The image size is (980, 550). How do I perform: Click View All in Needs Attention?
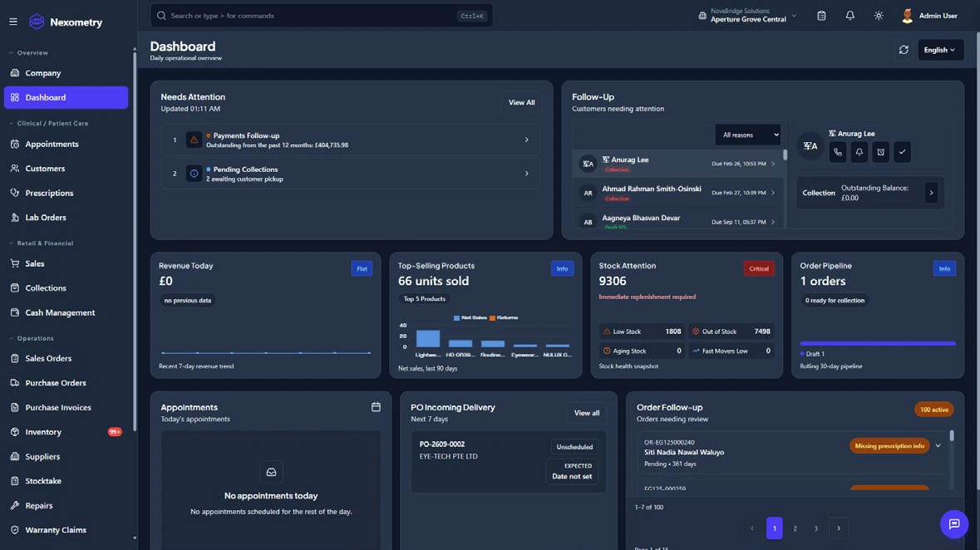tap(521, 102)
